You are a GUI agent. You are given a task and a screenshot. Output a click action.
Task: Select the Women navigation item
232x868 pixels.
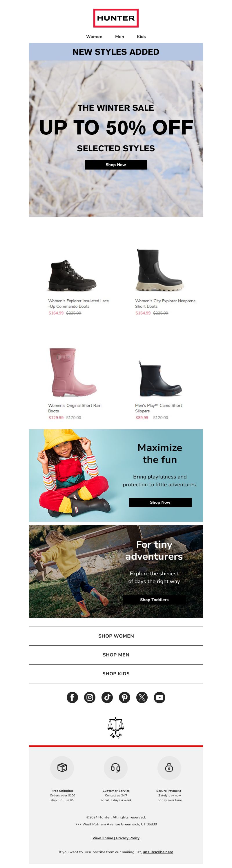click(94, 37)
